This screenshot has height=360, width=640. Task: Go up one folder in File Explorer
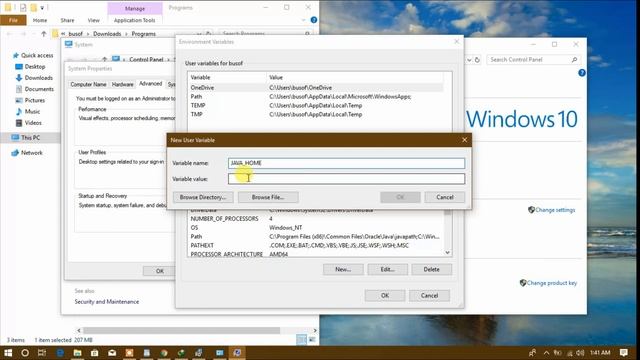click(x=43, y=34)
